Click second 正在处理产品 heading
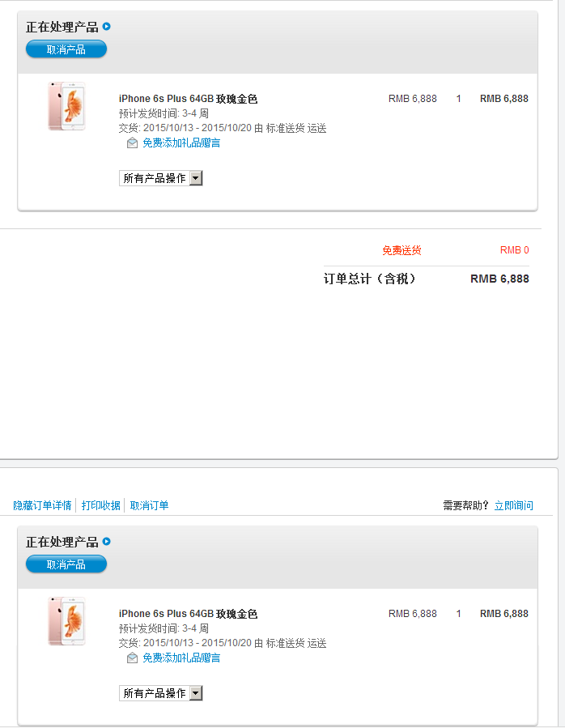The height and width of the screenshot is (728, 565). [62, 542]
